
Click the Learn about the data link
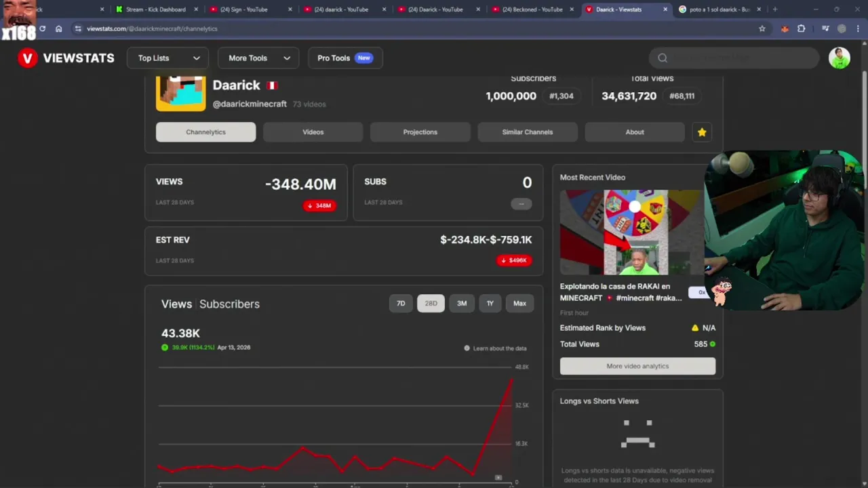[x=500, y=348]
